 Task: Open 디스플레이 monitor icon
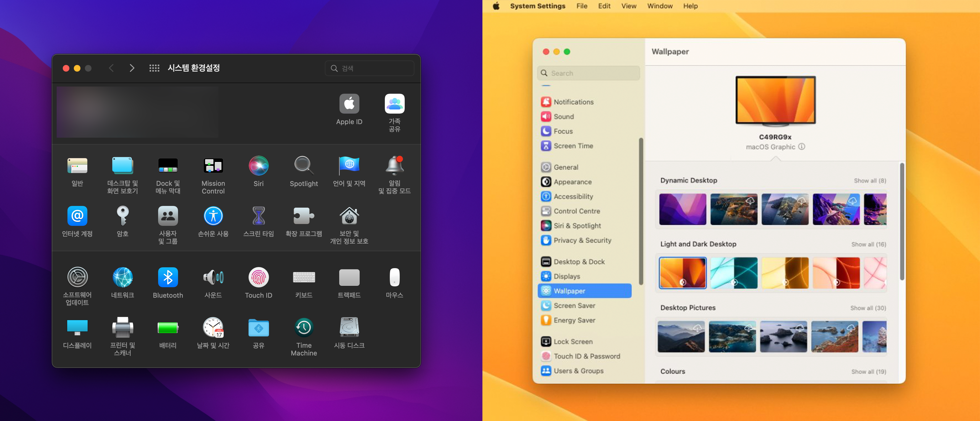pos(77,327)
